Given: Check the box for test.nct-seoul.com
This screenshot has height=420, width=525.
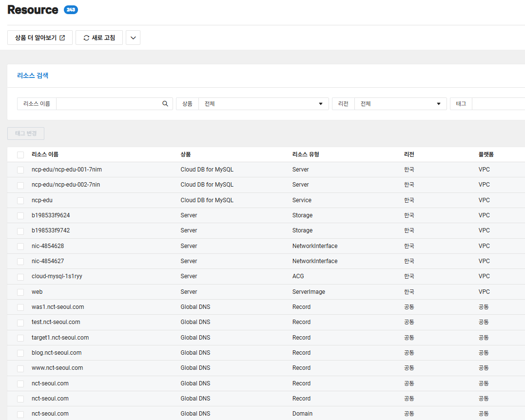Looking at the screenshot, I should point(20,323).
